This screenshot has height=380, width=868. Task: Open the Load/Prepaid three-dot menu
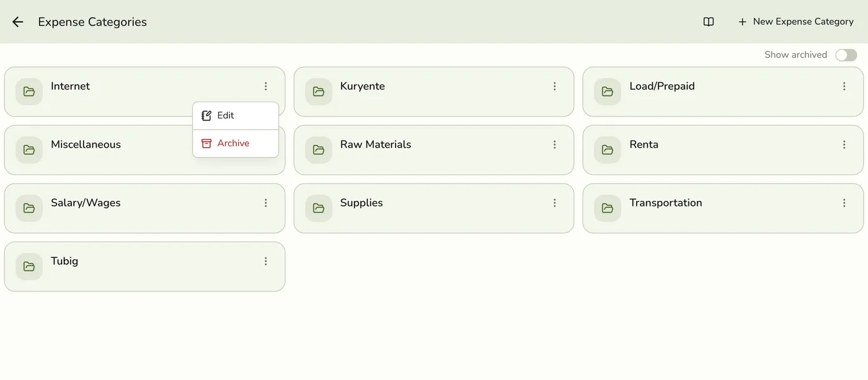pyautogui.click(x=844, y=86)
